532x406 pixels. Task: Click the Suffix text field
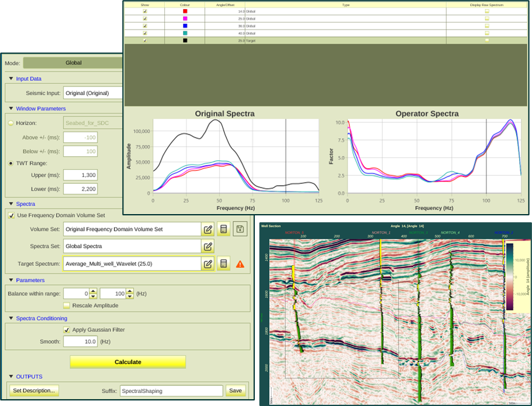point(171,391)
